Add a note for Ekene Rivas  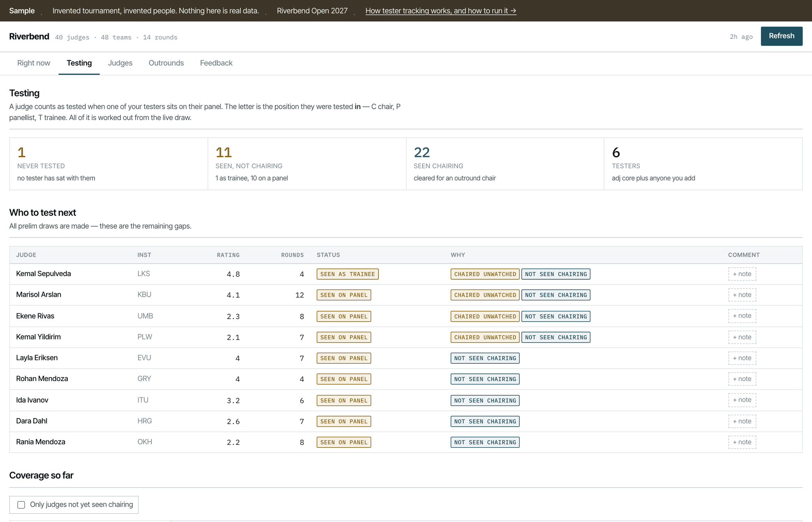click(742, 316)
